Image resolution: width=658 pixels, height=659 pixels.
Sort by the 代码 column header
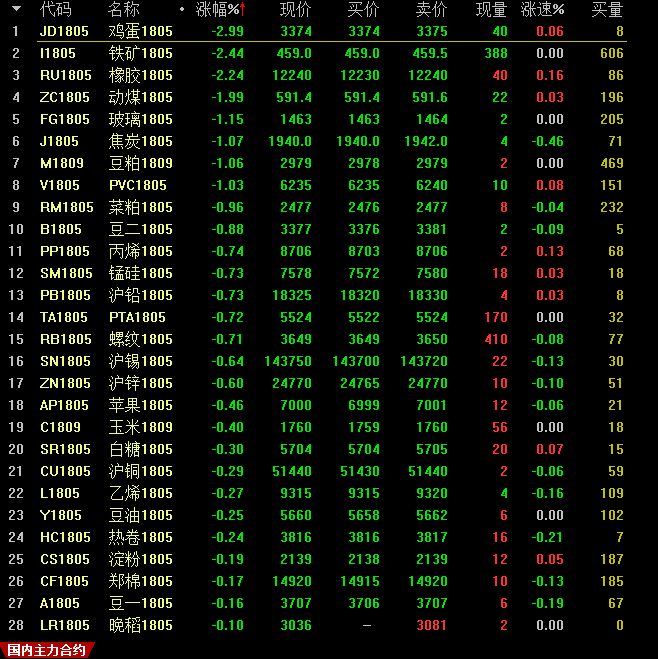[x=55, y=10]
